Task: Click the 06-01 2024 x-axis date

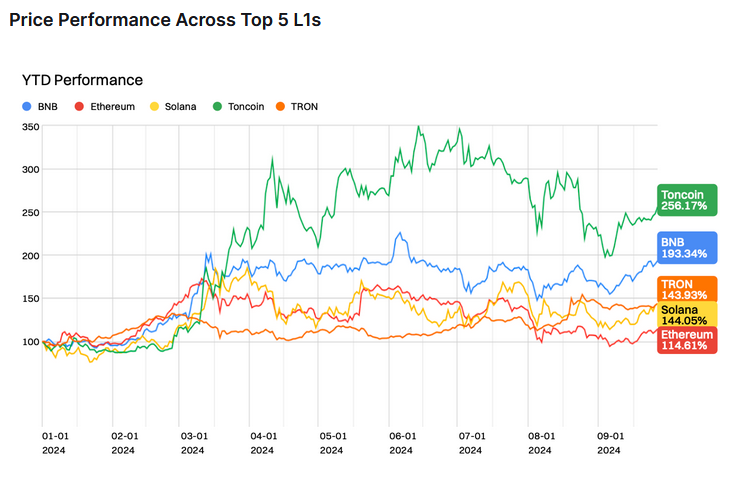Action: pyautogui.click(x=402, y=443)
